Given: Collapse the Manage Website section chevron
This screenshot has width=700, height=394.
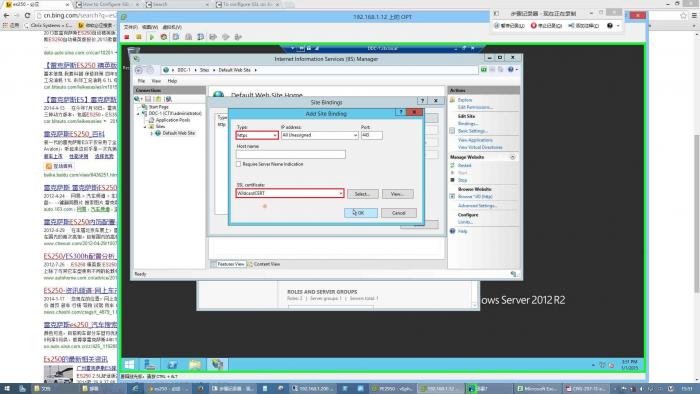Looking at the screenshot, I should click(512, 157).
